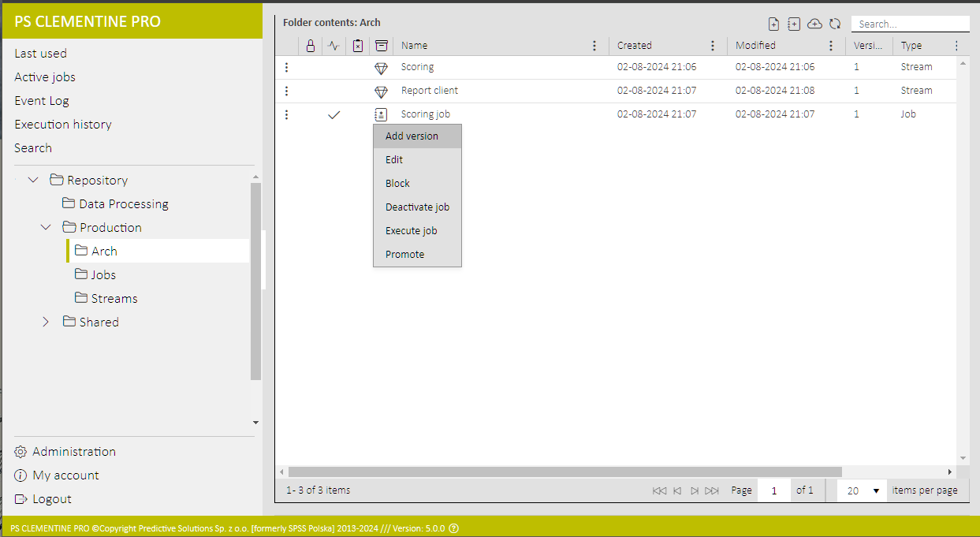Collapse the Production folder

click(x=47, y=228)
